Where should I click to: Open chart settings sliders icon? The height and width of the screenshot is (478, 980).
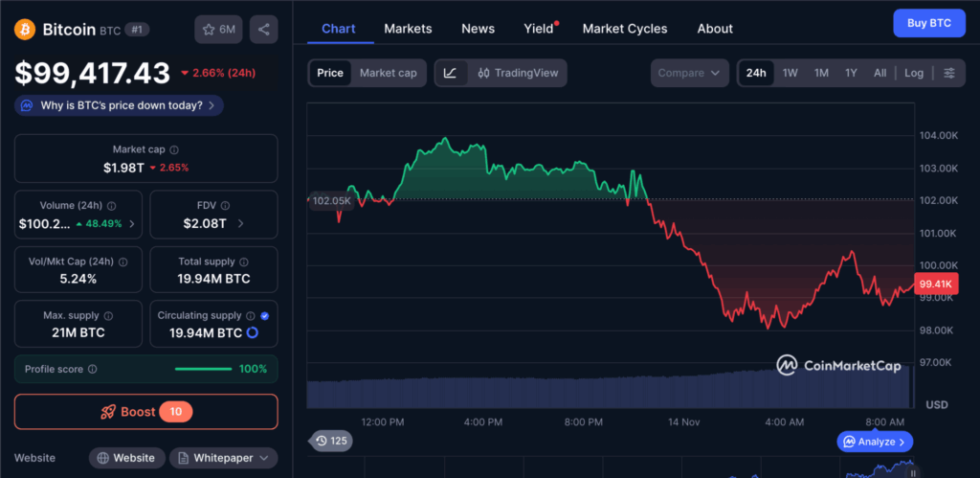(948, 73)
